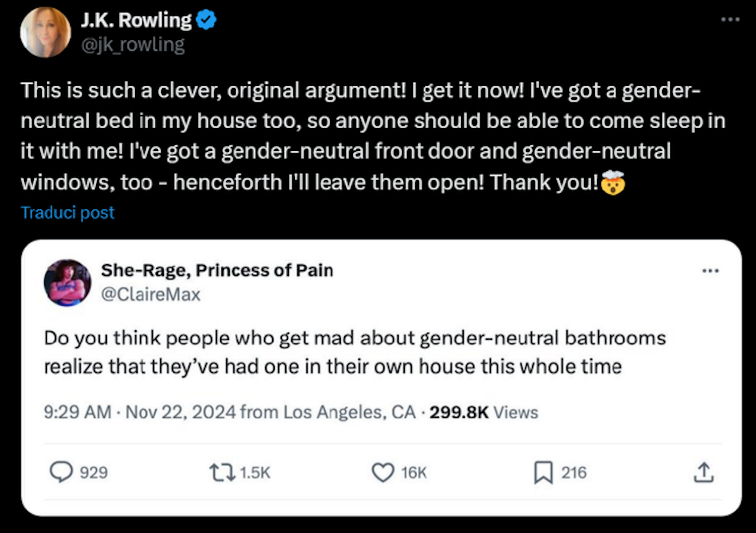Click the 9:29 AM Nov 22, 2024 timestamp
756x533 pixels.
tap(140, 412)
